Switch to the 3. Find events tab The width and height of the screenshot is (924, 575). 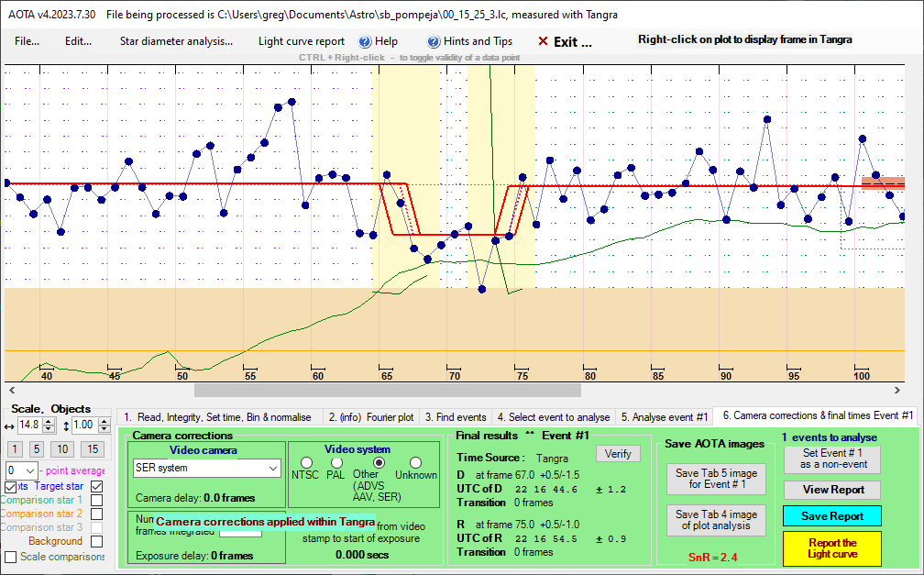456,416
